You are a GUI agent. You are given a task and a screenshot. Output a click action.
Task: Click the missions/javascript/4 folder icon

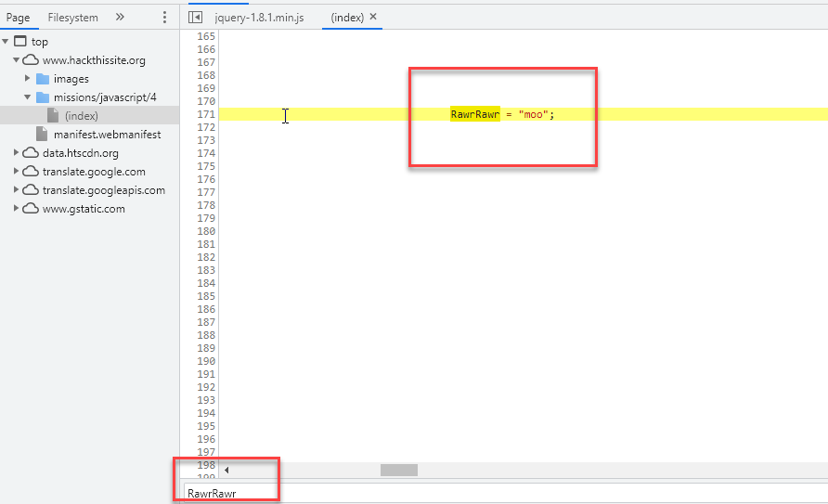(43, 97)
